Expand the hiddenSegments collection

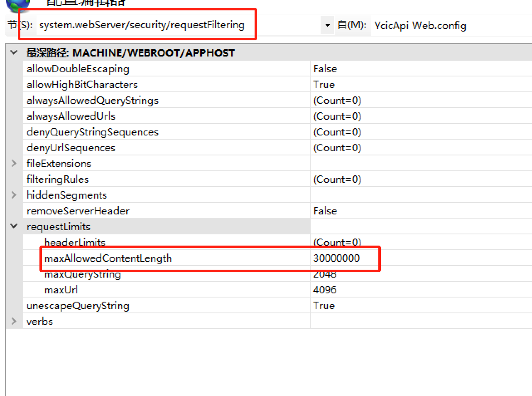(x=14, y=195)
